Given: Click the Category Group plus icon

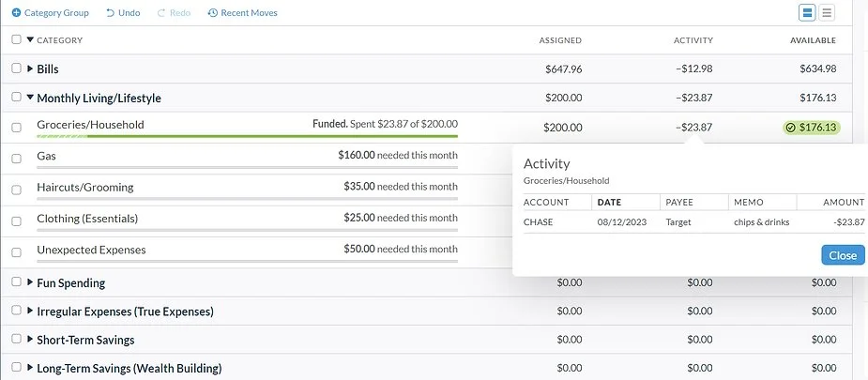Looking at the screenshot, I should pyautogui.click(x=16, y=13).
